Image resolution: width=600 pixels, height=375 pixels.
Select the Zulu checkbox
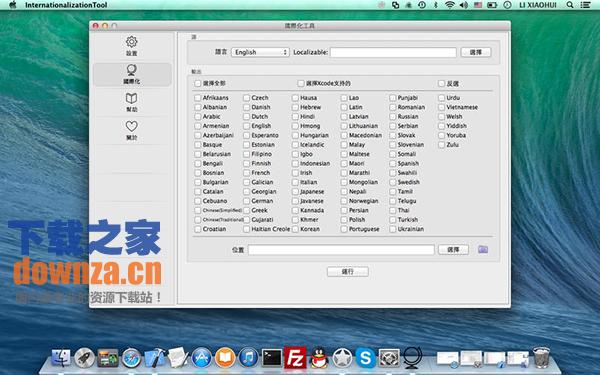[441, 145]
